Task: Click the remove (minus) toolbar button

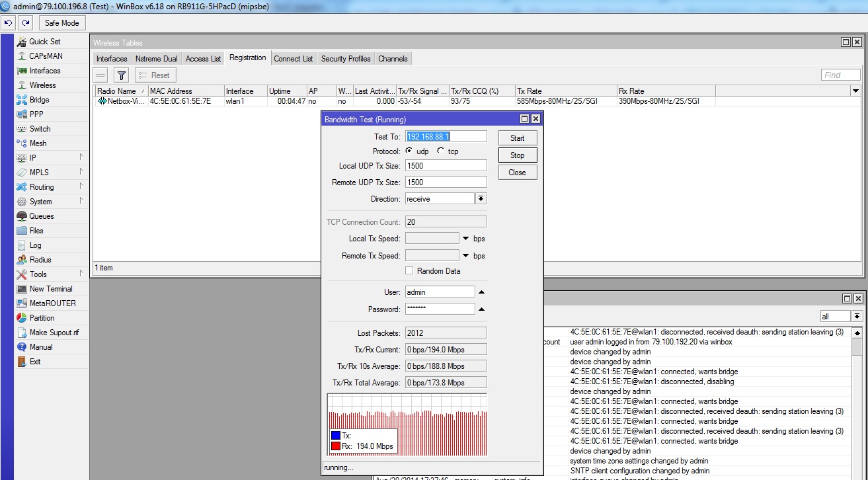Action: (x=100, y=75)
